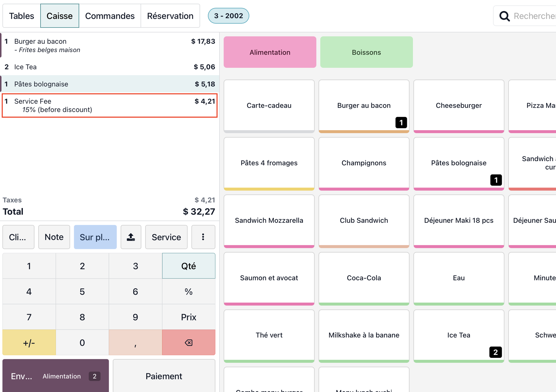Click numpad key 4
This screenshot has width=556, height=392.
point(29,291)
